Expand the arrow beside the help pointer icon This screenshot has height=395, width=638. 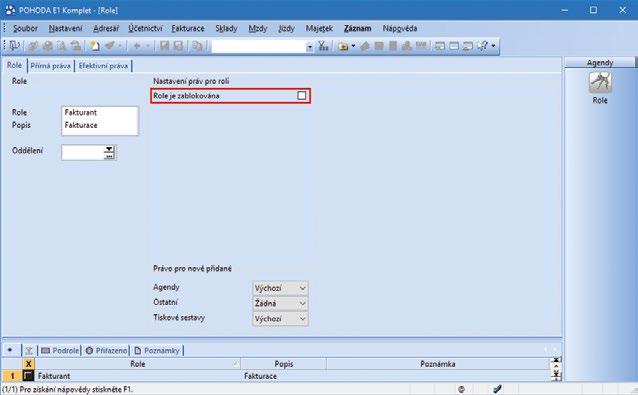[493, 46]
